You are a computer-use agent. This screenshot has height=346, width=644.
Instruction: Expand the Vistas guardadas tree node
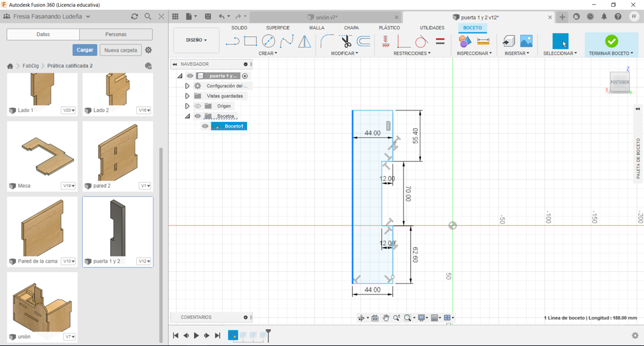[x=187, y=96]
